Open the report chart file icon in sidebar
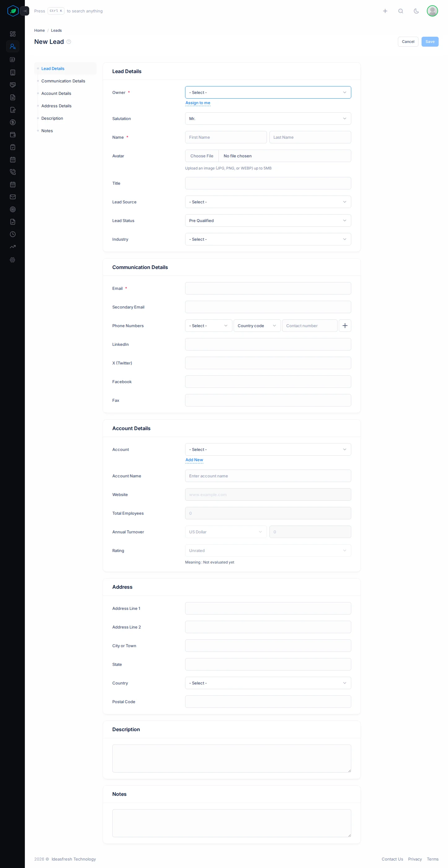This screenshot has height=868, width=448. click(x=13, y=222)
